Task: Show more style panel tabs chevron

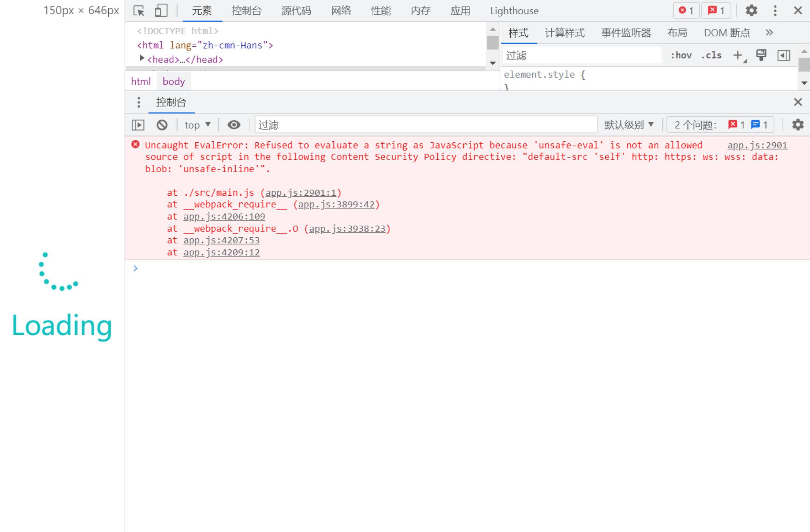Action: pyautogui.click(x=769, y=33)
